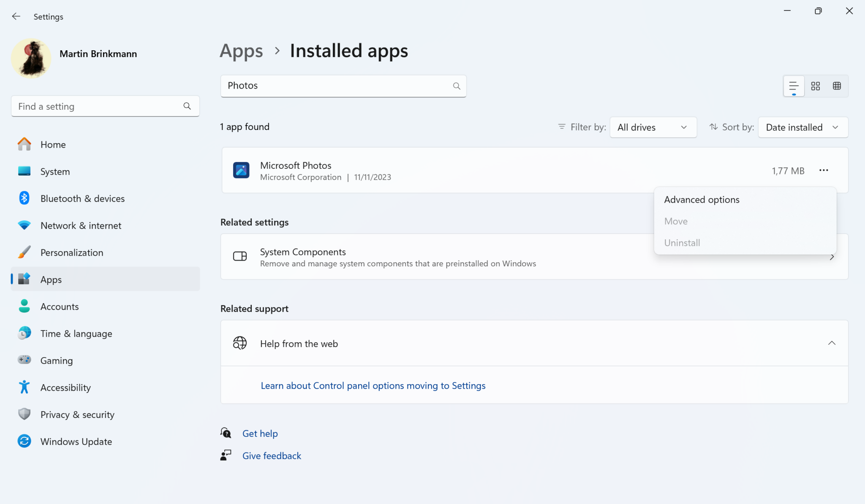Switch to grid view layout icon
865x504 pixels.
815,86
